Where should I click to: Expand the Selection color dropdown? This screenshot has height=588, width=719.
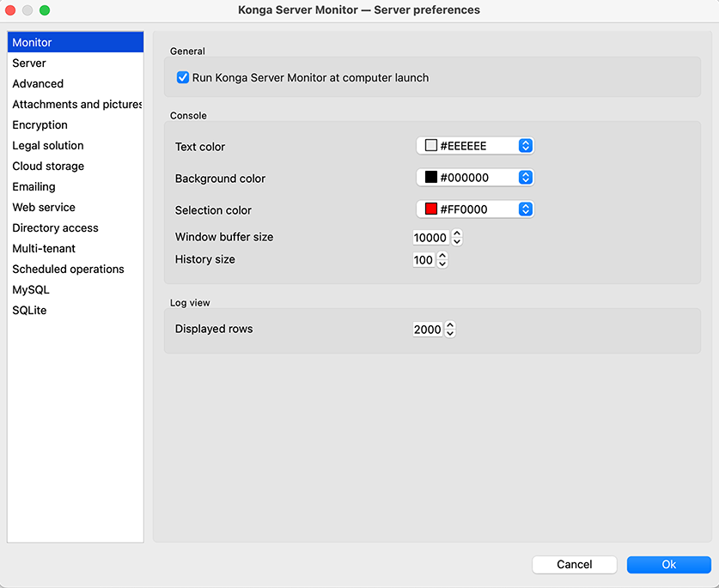coord(526,209)
